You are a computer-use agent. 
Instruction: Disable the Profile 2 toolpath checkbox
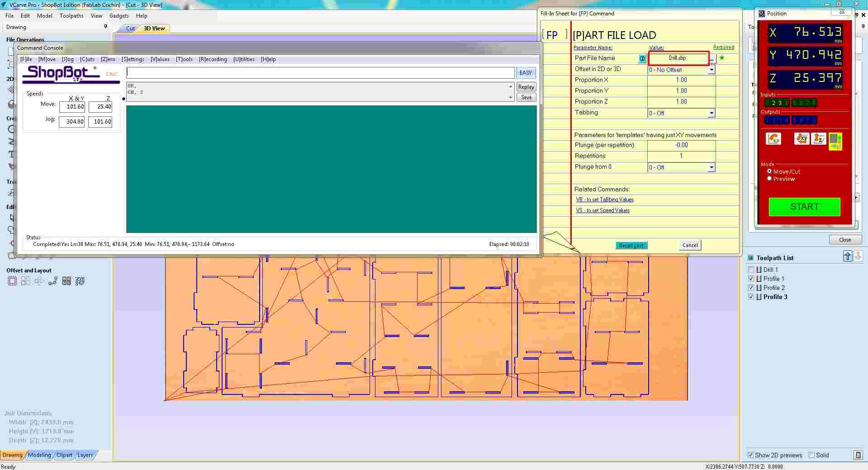tap(751, 287)
